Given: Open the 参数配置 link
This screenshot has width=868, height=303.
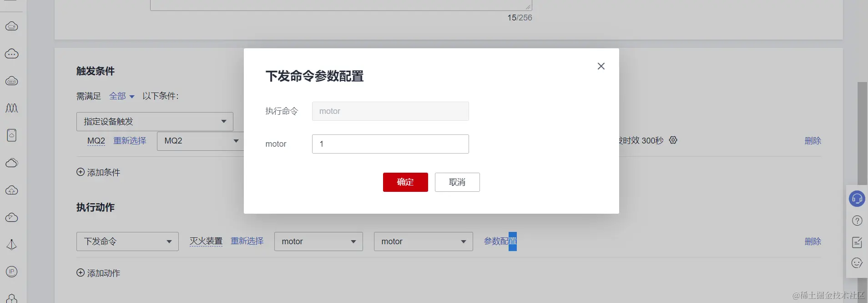Looking at the screenshot, I should tap(500, 241).
